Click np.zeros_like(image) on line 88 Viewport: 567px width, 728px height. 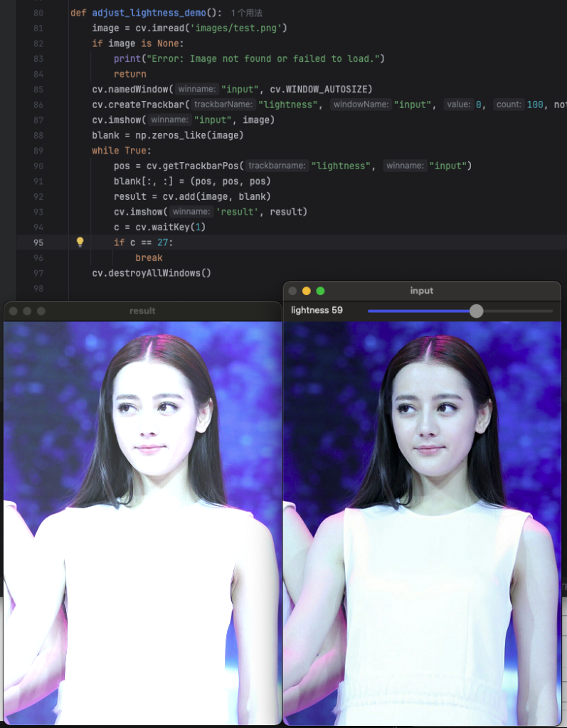pos(189,135)
